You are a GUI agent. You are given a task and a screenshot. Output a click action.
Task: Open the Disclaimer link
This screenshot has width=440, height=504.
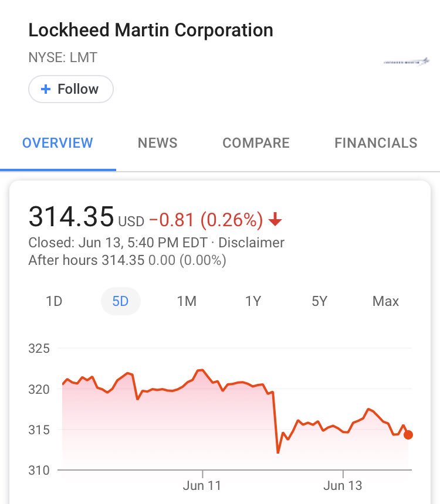point(251,243)
